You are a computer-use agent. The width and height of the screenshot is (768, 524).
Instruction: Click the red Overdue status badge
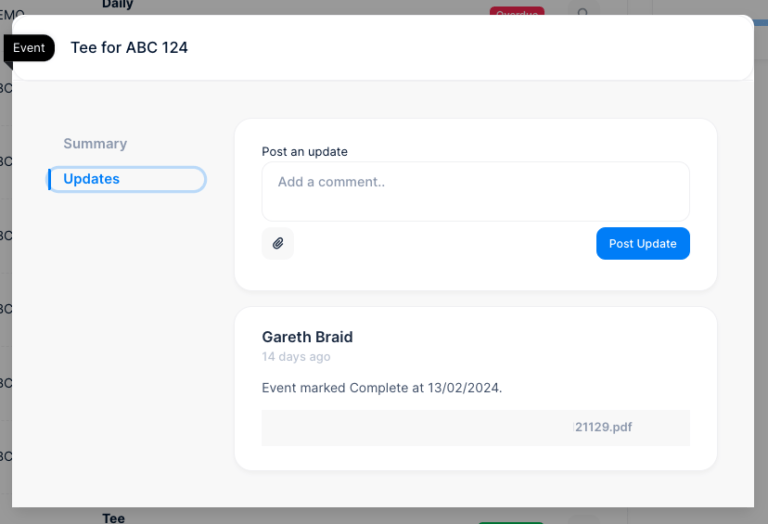516,10
